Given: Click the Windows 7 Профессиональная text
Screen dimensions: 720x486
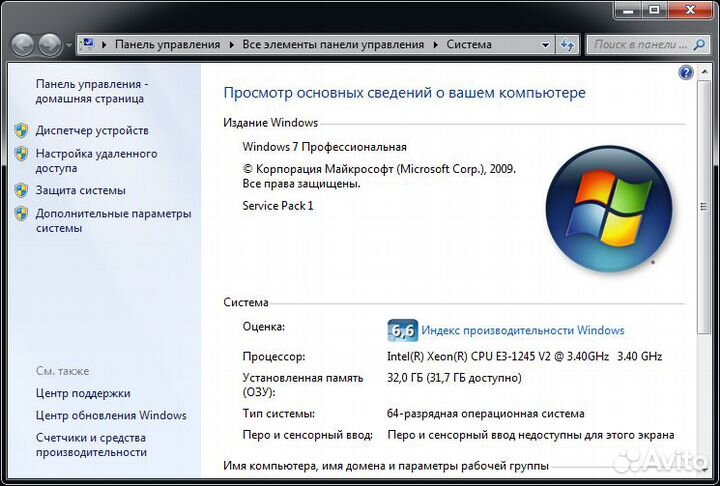Looking at the screenshot, I should pyautogui.click(x=324, y=147).
